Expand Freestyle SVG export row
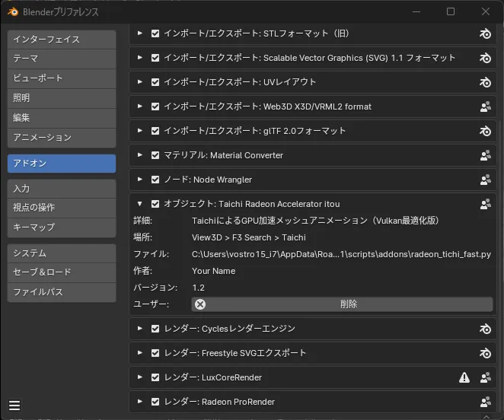504x420 pixels. tap(140, 353)
